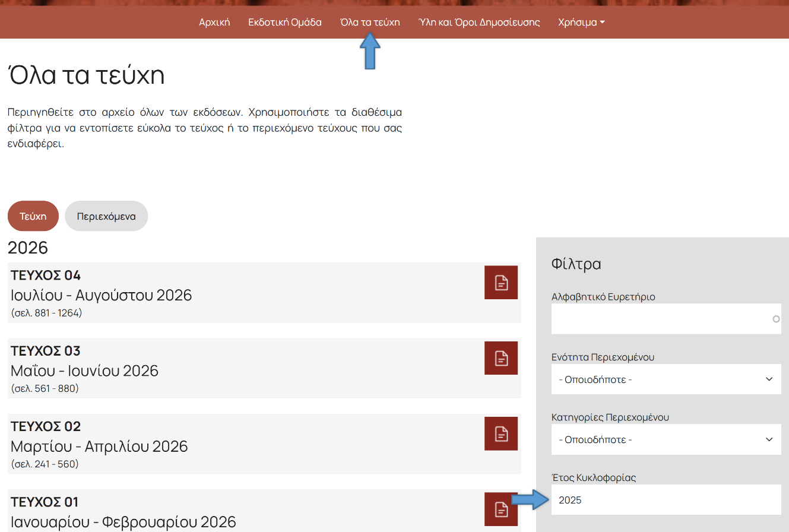The height and width of the screenshot is (532, 789).
Task: Click page range (σελ. 561 - 880)
Action: (45, 389)
